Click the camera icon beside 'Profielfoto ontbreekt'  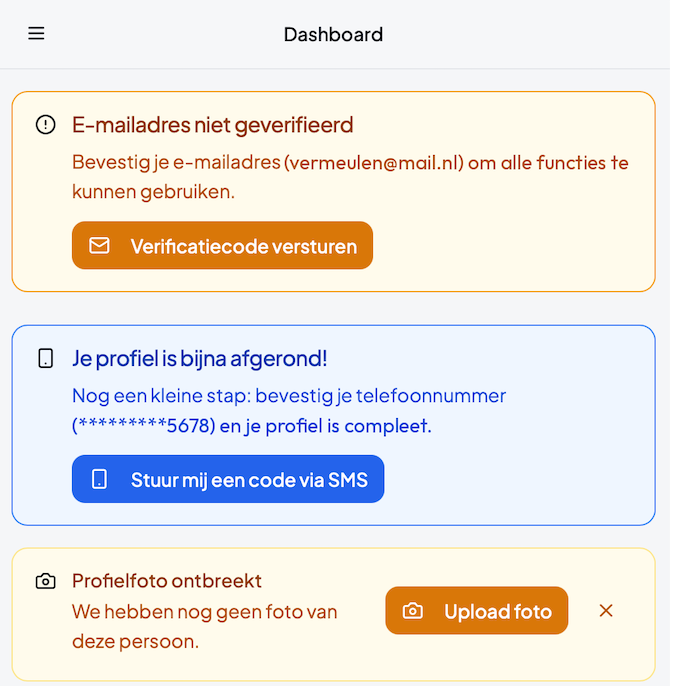(x=45, y=581)
